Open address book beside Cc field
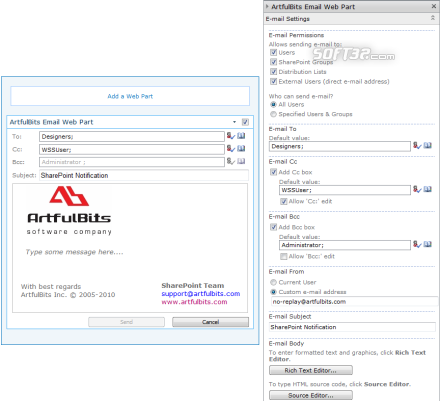 241,148
